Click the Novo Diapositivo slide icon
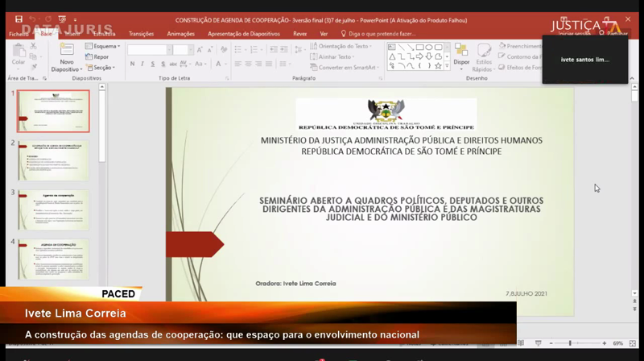 pyautogui.click(x=67, y=51)
